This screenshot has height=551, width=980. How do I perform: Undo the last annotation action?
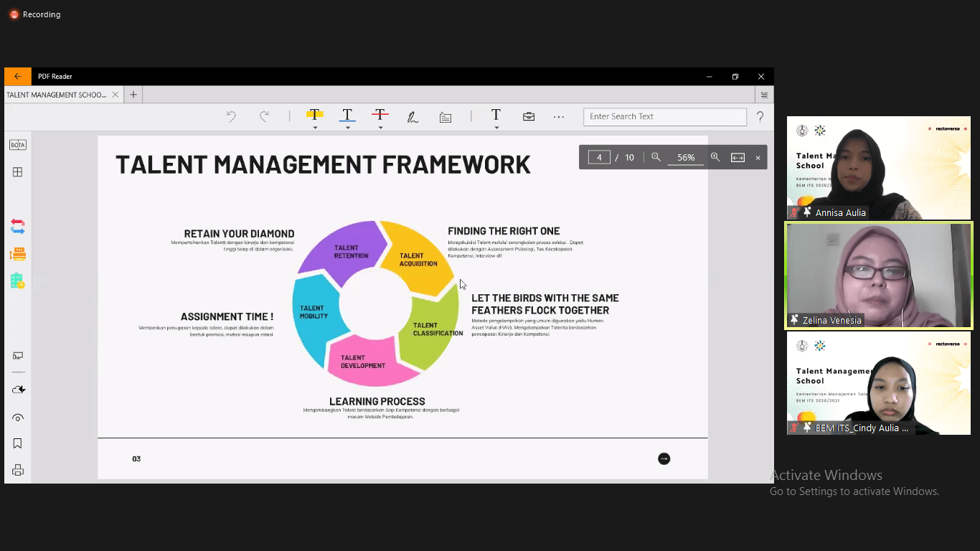(231, 116)
